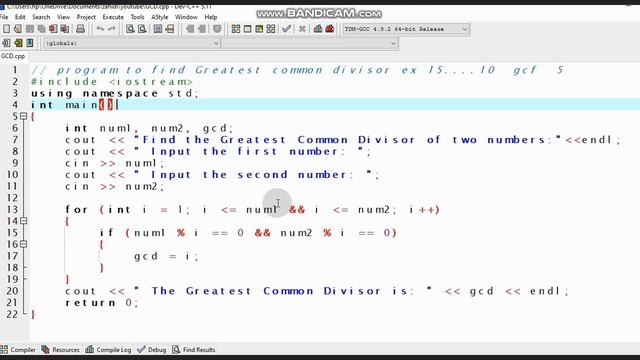This screenshot has height=360, width=640.
Task: Open the Edit menu
Action: [x=20, y=17]
